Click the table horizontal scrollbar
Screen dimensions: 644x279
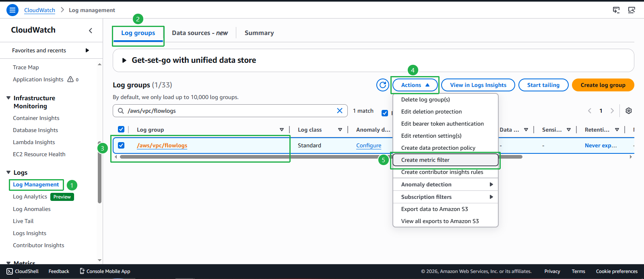[x=321, y=157]
